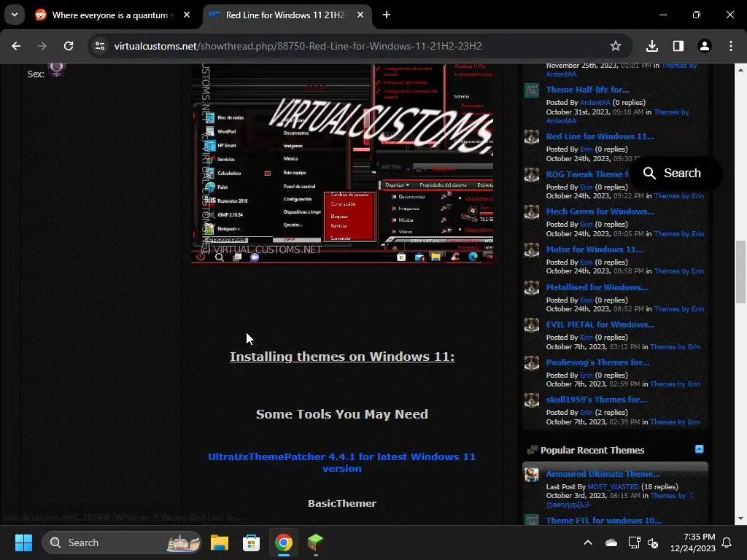Expand the tab search dropdown
Image resolution: width=747 pixels, height=560 pixels.
(15, 15)
